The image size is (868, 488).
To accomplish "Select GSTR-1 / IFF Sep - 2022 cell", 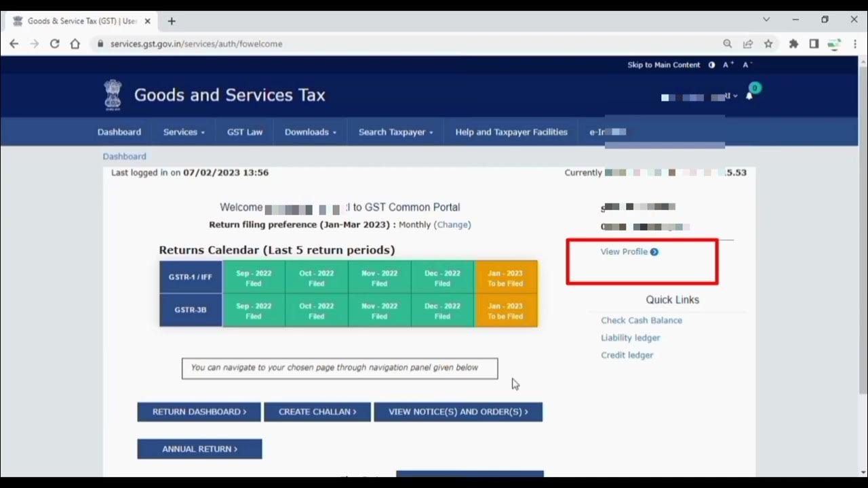I will click(x=254, y=277).
